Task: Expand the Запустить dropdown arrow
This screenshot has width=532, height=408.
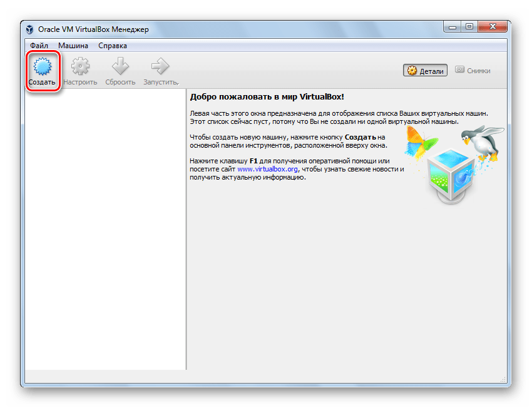Action: click(178, 83)
